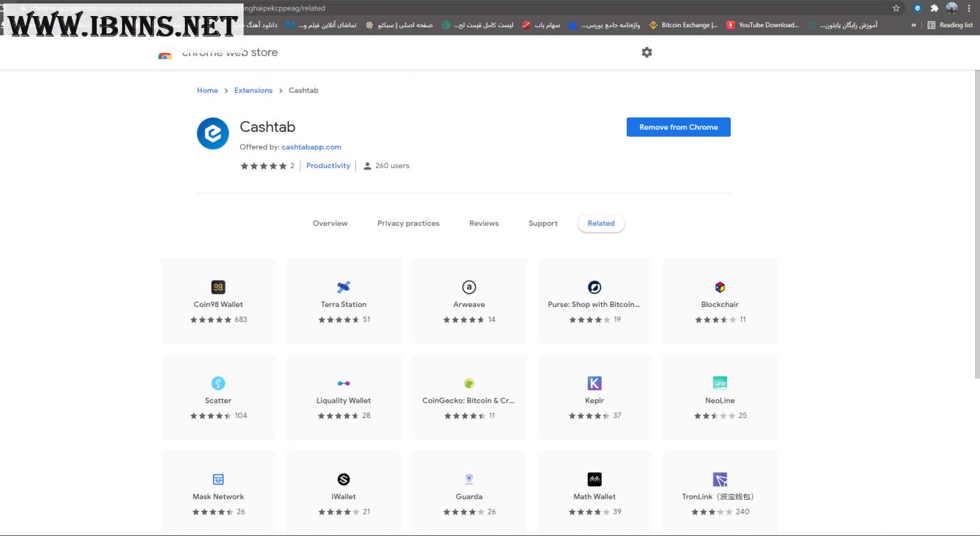Viewport: 980px width, 536px height.
Task: Switch to the Privacy practices tab
Action: pyautogui.click(x=408, y=223)
